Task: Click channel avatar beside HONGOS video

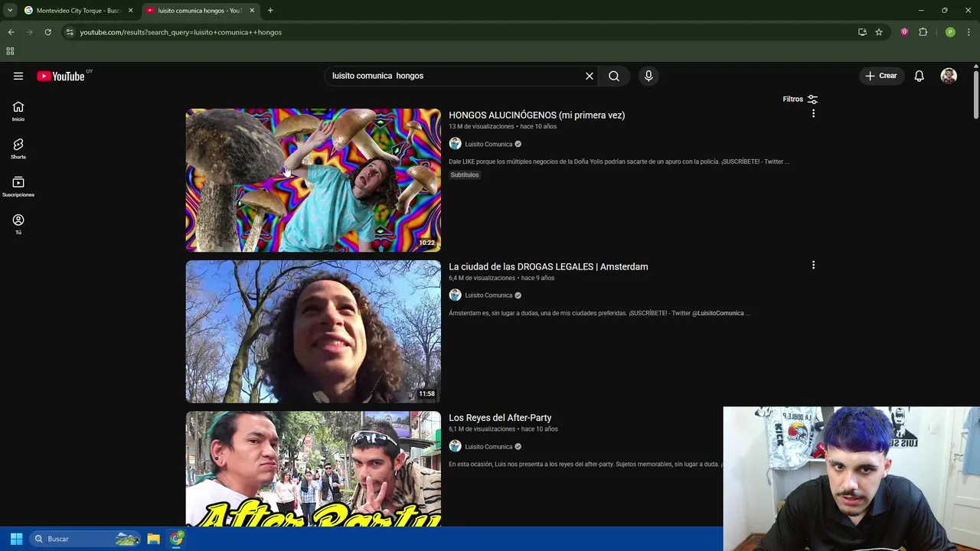Action: [x=455, y=144]
